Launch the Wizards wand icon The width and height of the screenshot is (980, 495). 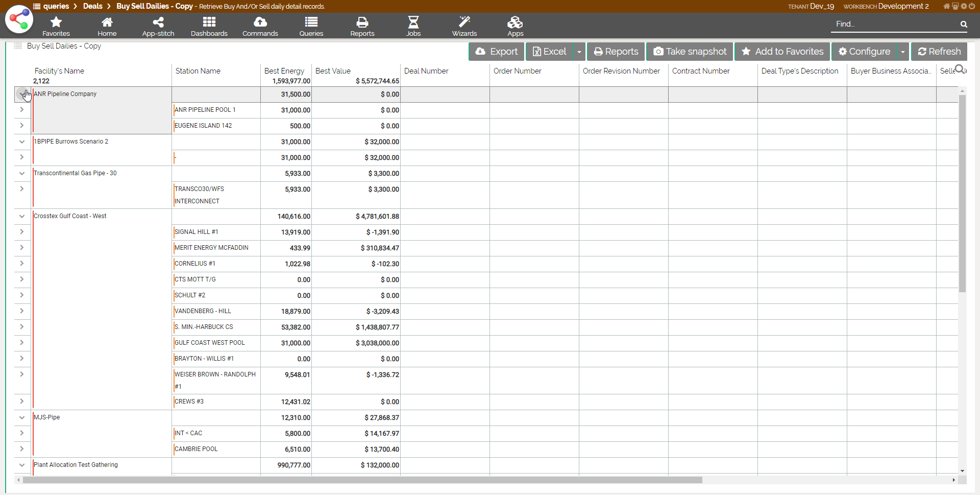pos(464,22)
